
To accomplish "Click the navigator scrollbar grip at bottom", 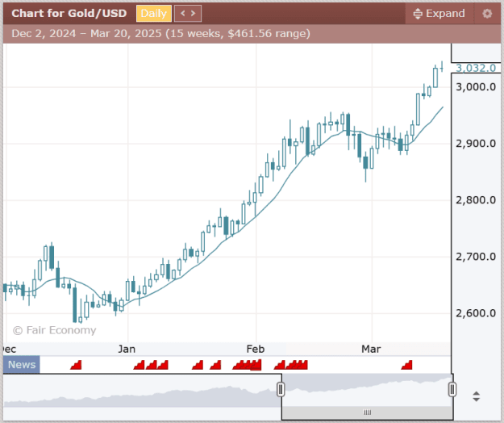I will pyautogui.click(x=367, y=413).
